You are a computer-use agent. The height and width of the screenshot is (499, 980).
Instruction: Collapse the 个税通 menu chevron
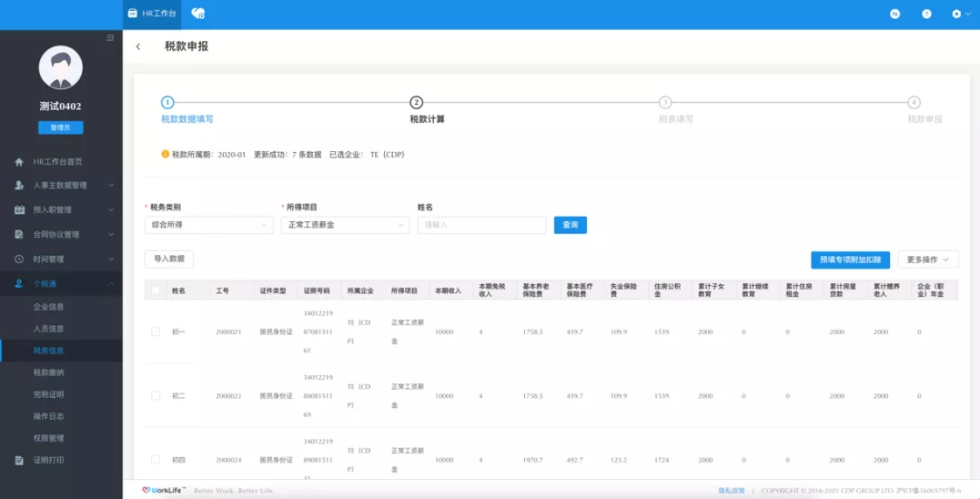tap(111, 284)
